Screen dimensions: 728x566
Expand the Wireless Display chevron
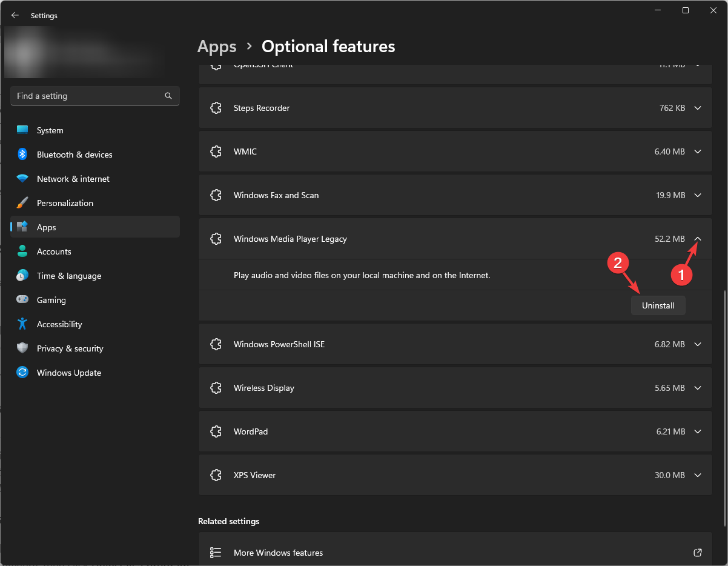pyautogui.click(x=698, y=388)
